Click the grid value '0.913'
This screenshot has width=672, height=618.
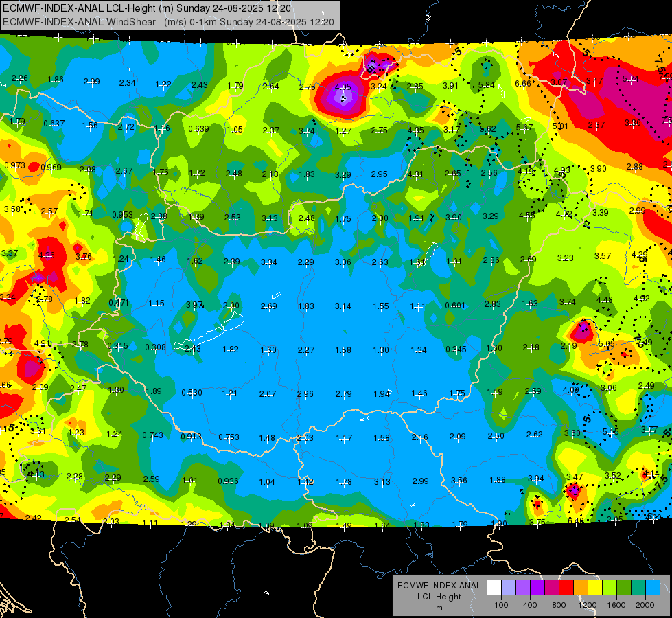(x=191, y=436)
